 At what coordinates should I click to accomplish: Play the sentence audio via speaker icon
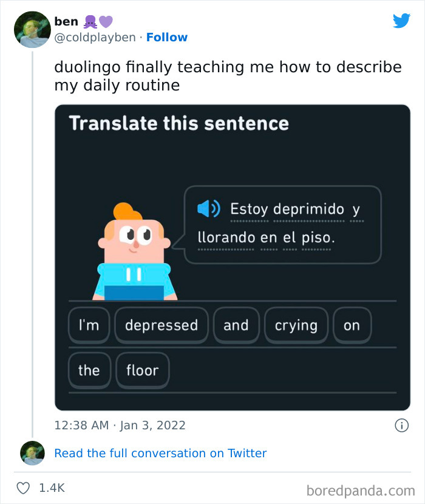[208, 208]
